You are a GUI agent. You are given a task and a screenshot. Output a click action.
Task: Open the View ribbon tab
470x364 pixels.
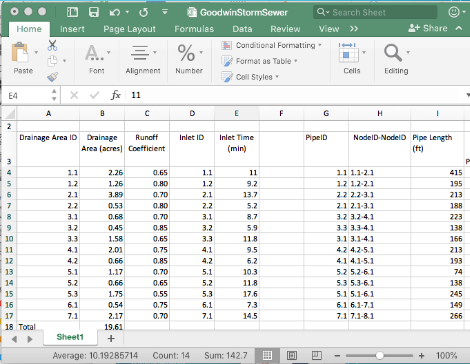coord(329,29)
